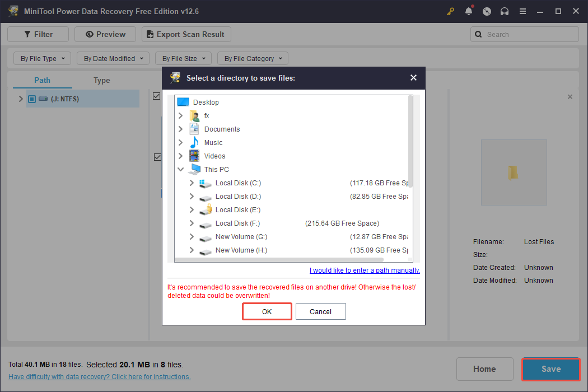Click the Preview tool
The height and width of the screenshot is (392, 588).
pos(105,34)
